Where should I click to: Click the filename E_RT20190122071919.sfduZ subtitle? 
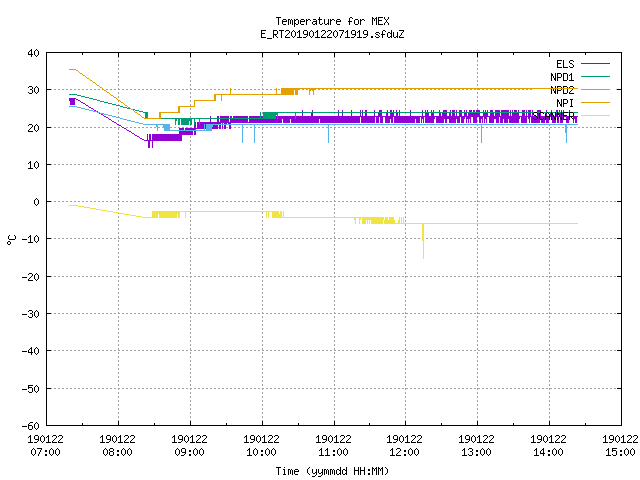pos(332,34)
